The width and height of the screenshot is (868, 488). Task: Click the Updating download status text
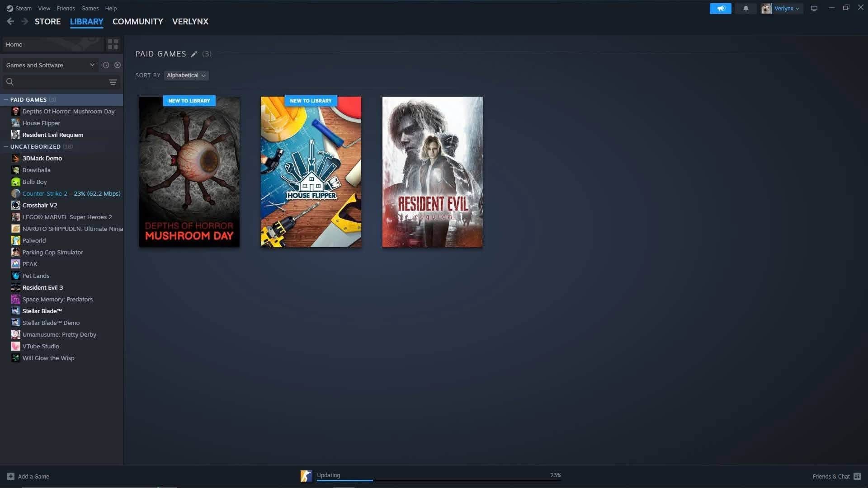click(x=328, y=475)
